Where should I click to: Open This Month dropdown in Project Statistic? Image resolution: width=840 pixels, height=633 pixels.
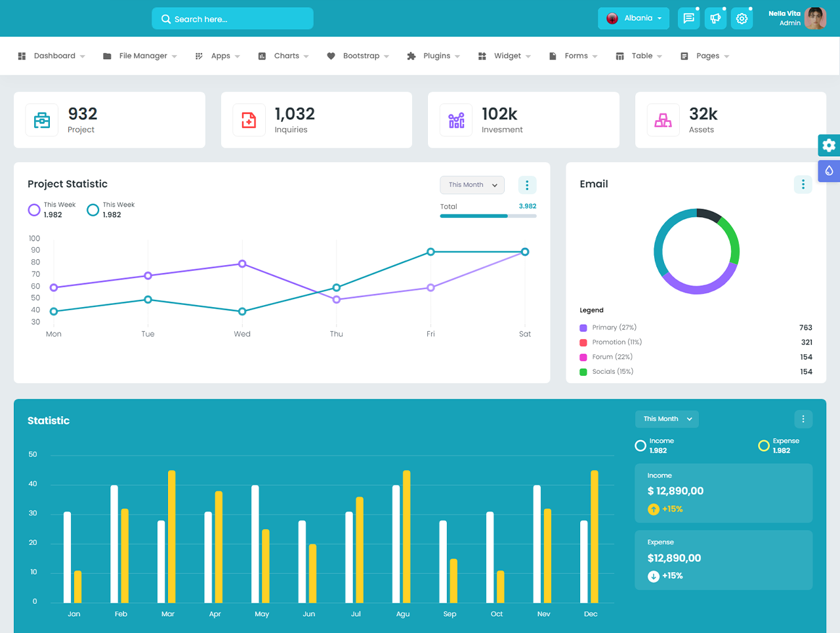[472, 185]
